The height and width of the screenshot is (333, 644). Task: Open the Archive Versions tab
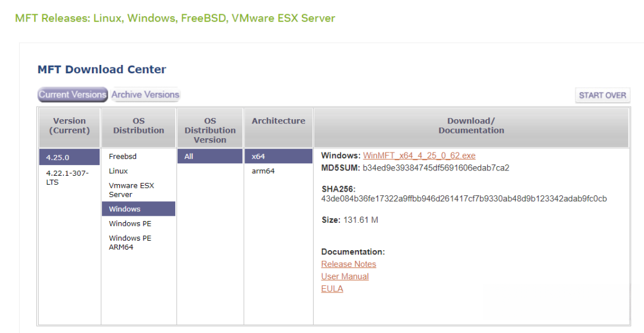[x=145, y=95]
